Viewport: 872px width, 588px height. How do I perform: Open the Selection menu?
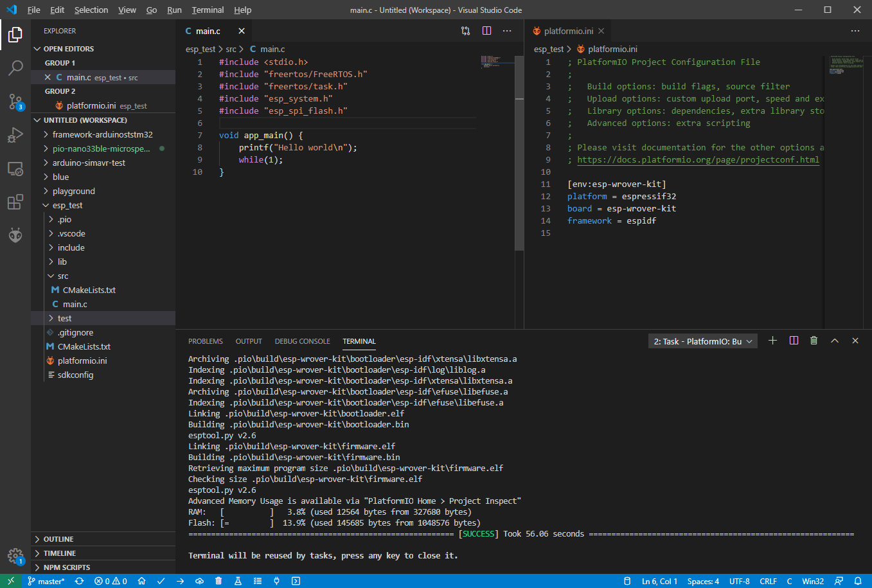(x=91, y=10)
